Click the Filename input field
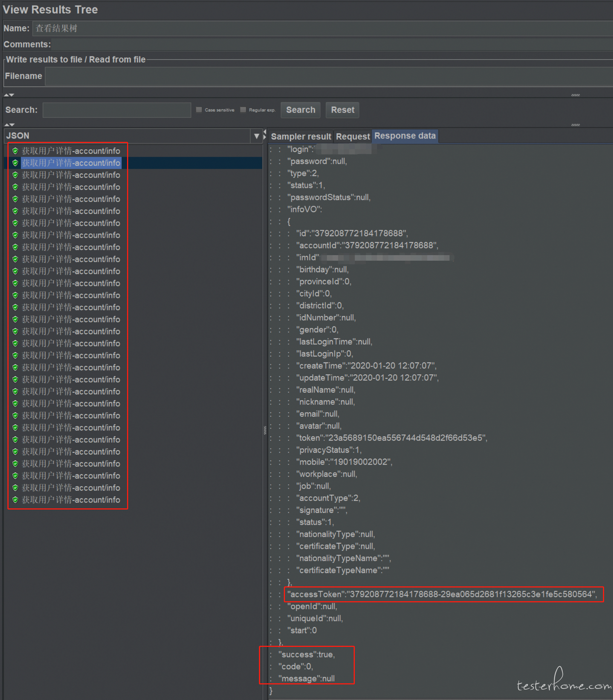The height and width of the screenshot is (700, 613). pyautogui.click(x=329, y=76)
